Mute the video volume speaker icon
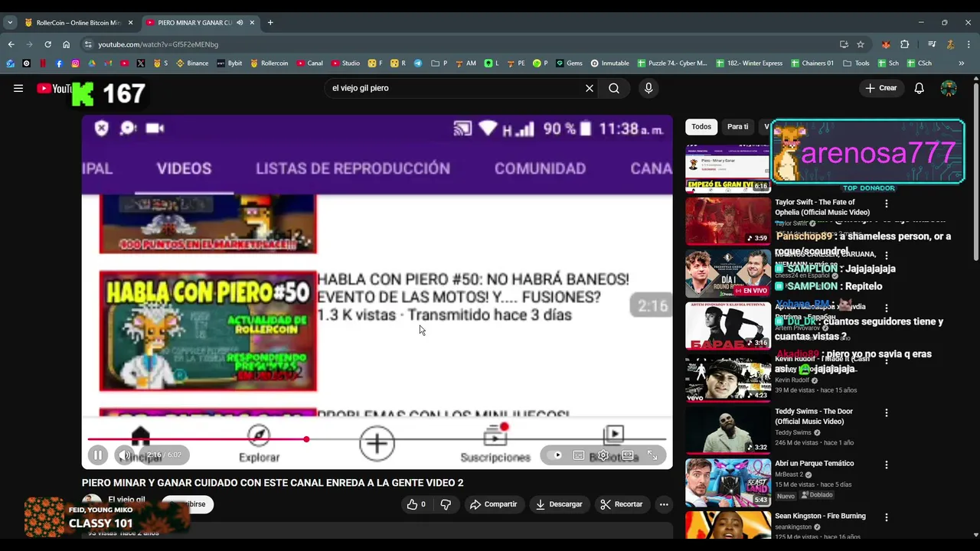980x551 pixels. click(x=124, y=455)
